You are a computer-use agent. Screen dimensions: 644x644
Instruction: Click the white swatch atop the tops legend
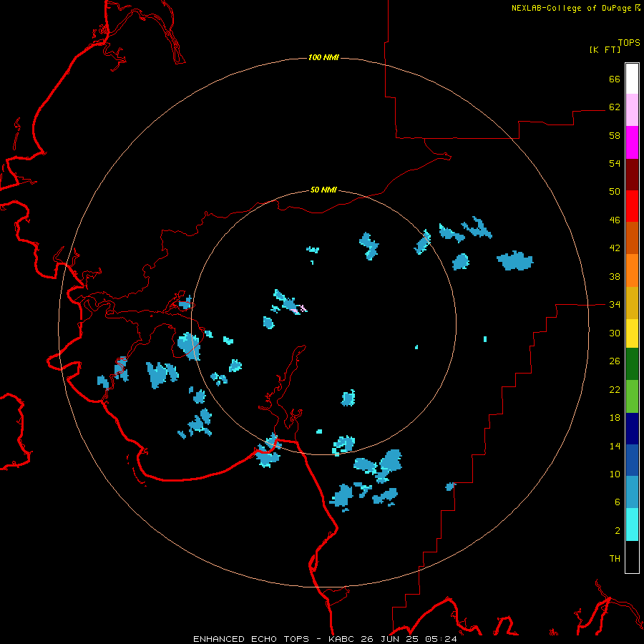pyautogui.click(x=632, y=79)
